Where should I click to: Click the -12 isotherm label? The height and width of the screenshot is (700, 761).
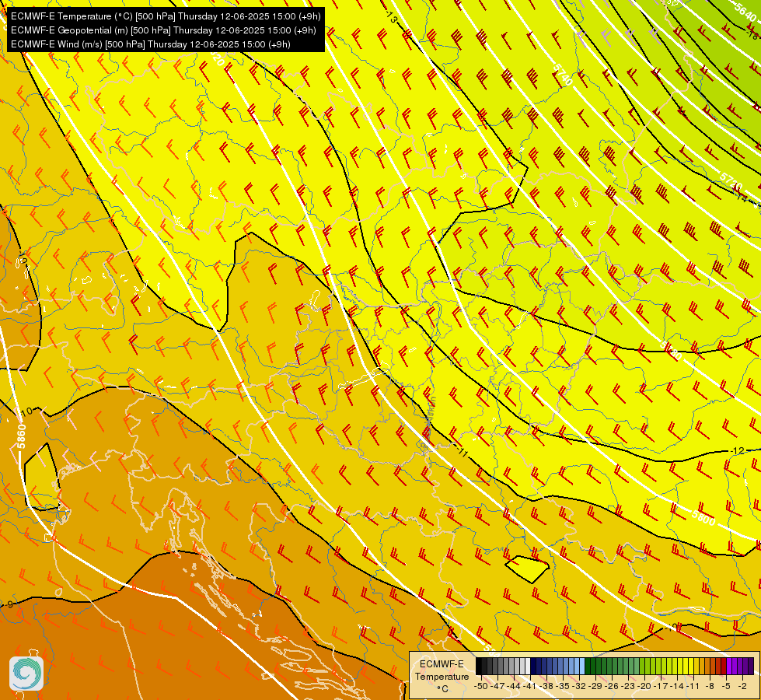(737, 451)
